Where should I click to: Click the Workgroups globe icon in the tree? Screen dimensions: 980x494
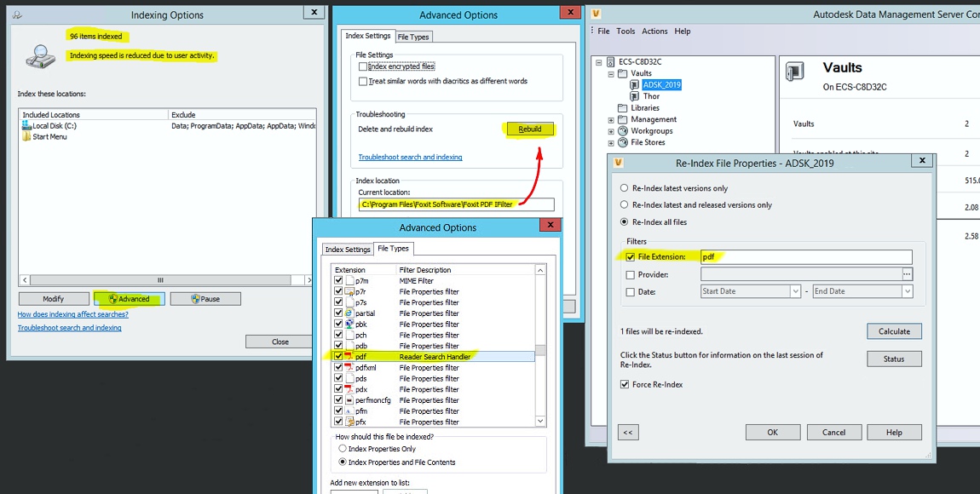(622, 131)
